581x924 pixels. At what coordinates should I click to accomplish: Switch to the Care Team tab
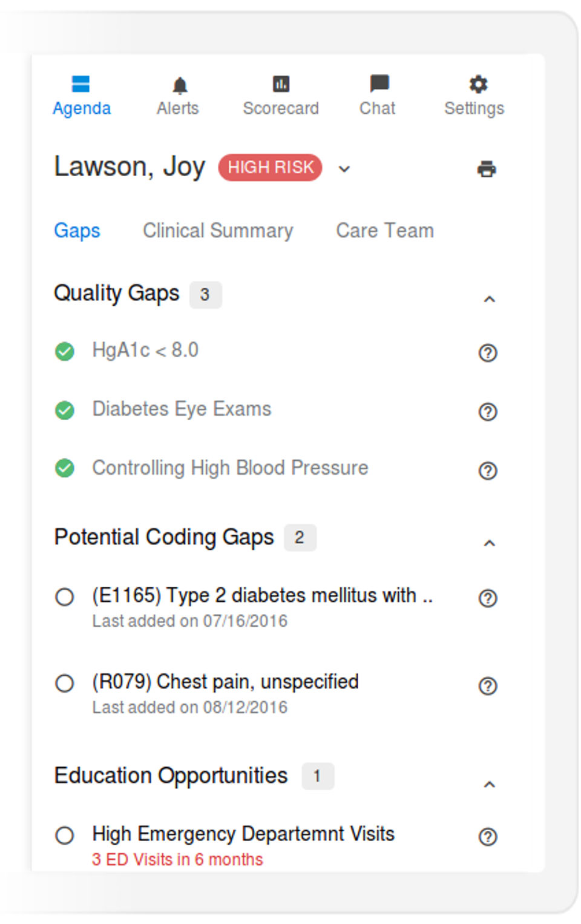[x=385, y=231]
